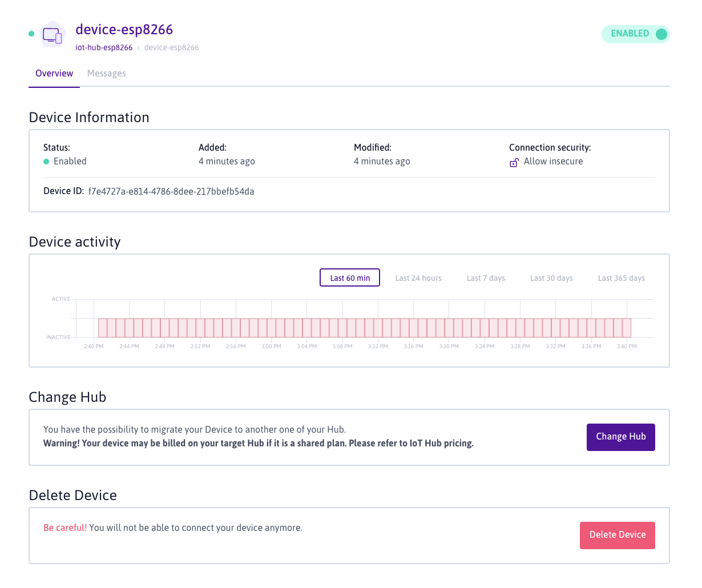Click the device-esp8266 breadcrumb item
Viewport: 702px width, 588px height.
171,48
